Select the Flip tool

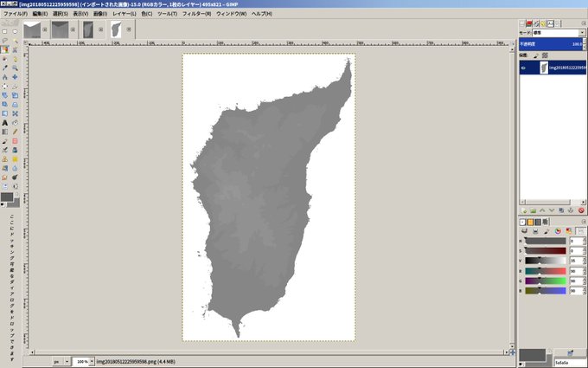point(5,113)
